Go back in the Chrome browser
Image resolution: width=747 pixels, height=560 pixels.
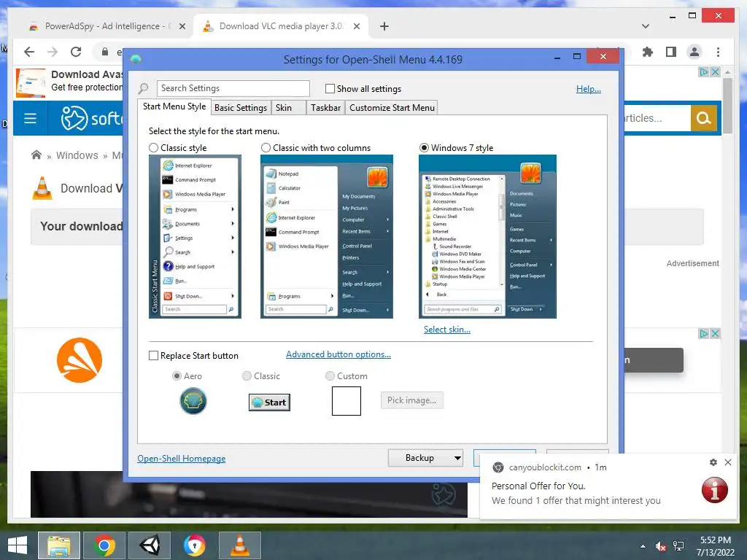29,52
